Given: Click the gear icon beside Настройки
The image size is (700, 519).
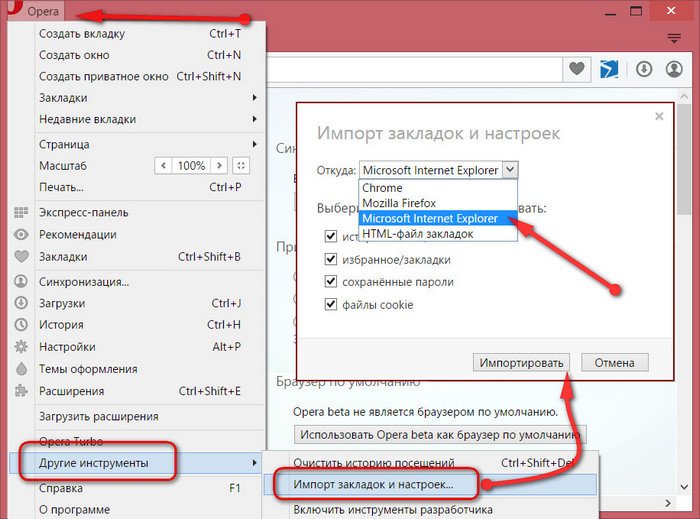Looking at the screenshot, I should (x=20, y=347).
